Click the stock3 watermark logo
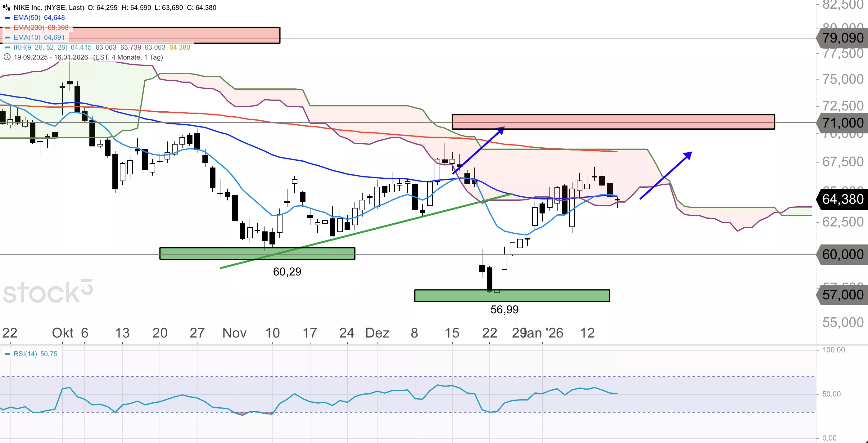 (47, 292)
